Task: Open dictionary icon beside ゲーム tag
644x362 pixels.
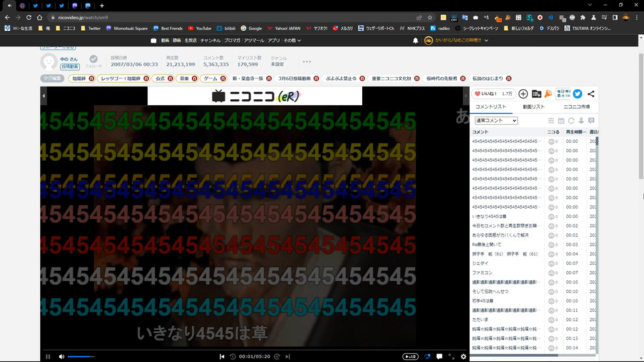Action: 223,78
